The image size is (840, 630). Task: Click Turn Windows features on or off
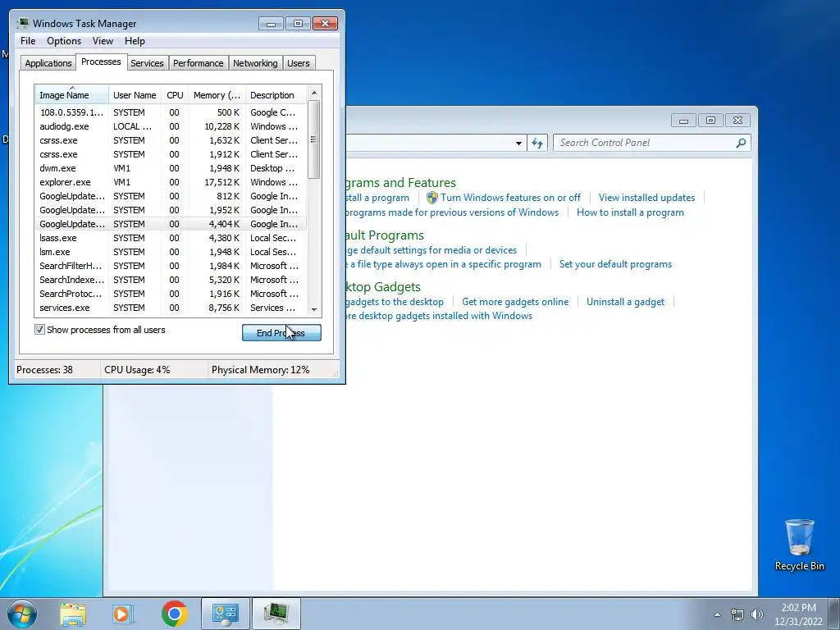click(x=510, y=198)
